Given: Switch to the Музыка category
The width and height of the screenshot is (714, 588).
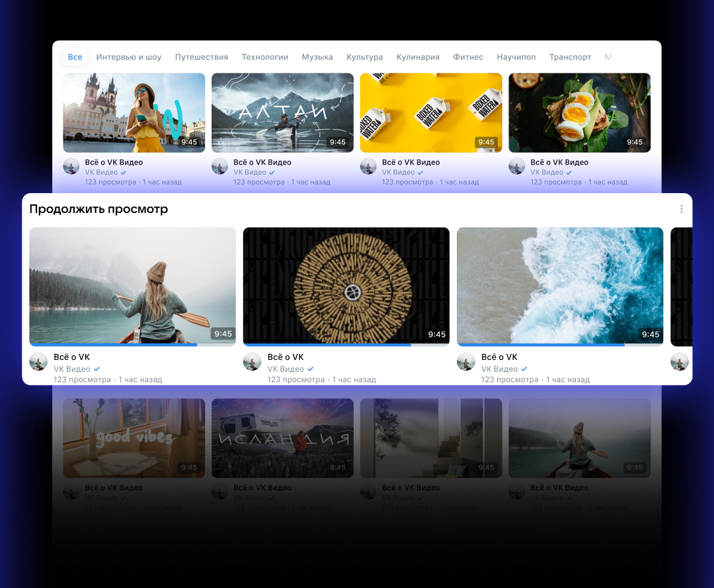Looking at the screenshot, I should click(x=317, y=57).
